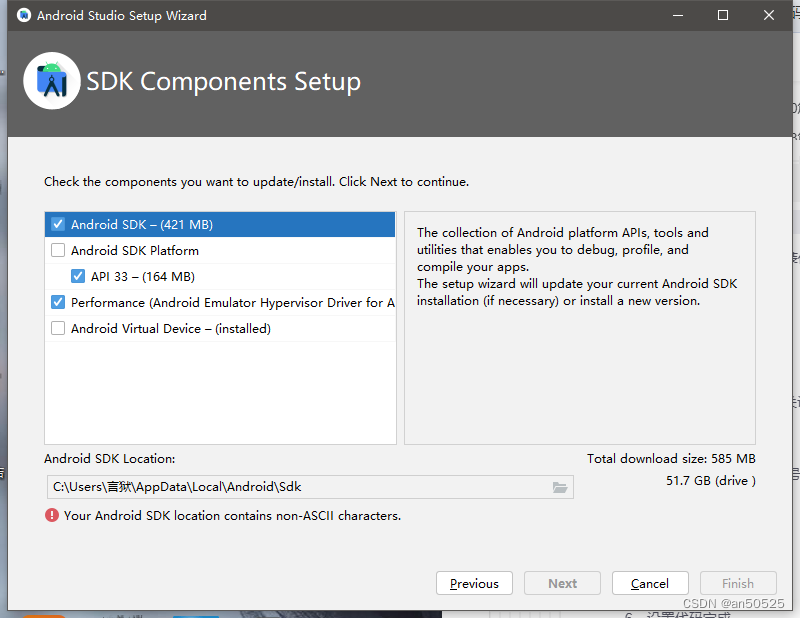The height and width of the screenshot is (618, 800).
Task: Click the SDK Components Setup heading
Action: pos(223,82)
